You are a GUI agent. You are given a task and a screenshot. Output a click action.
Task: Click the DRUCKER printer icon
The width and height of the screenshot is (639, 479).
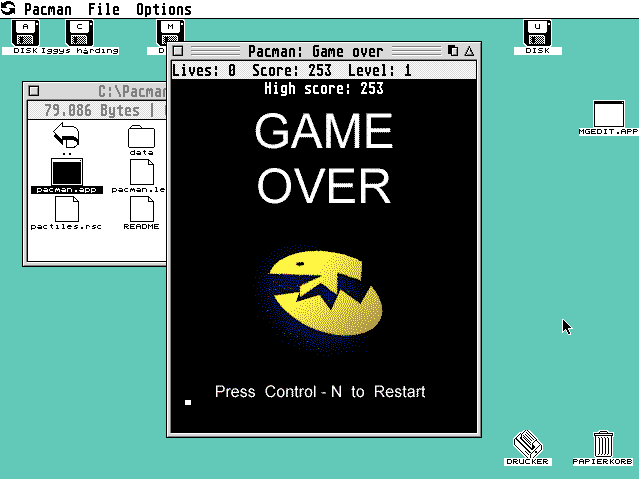pos(527,443)
